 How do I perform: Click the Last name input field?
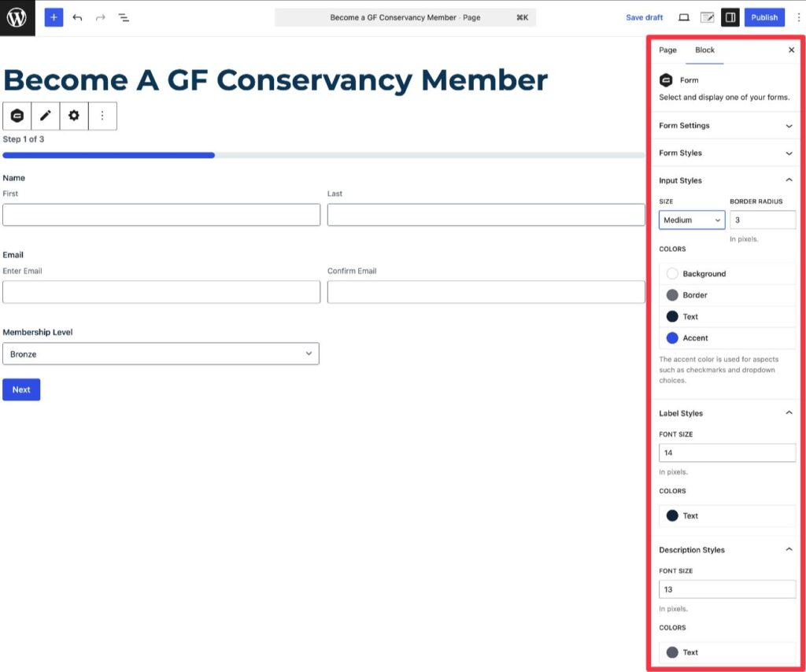486,215
